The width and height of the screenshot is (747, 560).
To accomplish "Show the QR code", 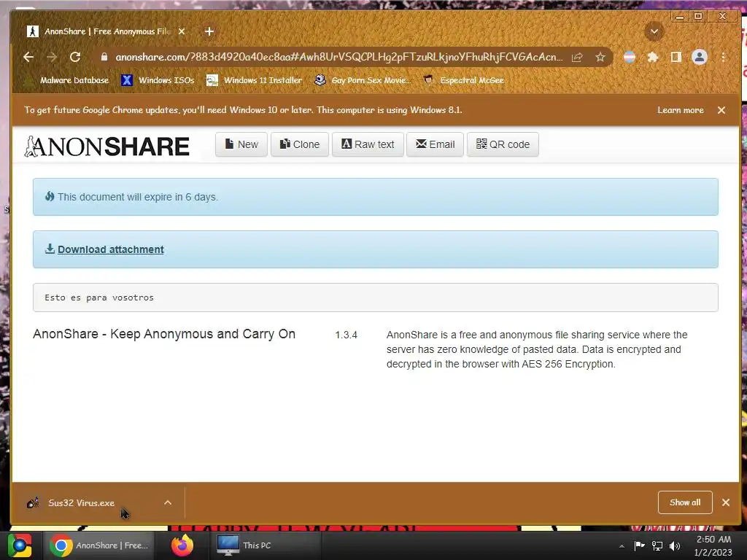I will click(503, 144).
